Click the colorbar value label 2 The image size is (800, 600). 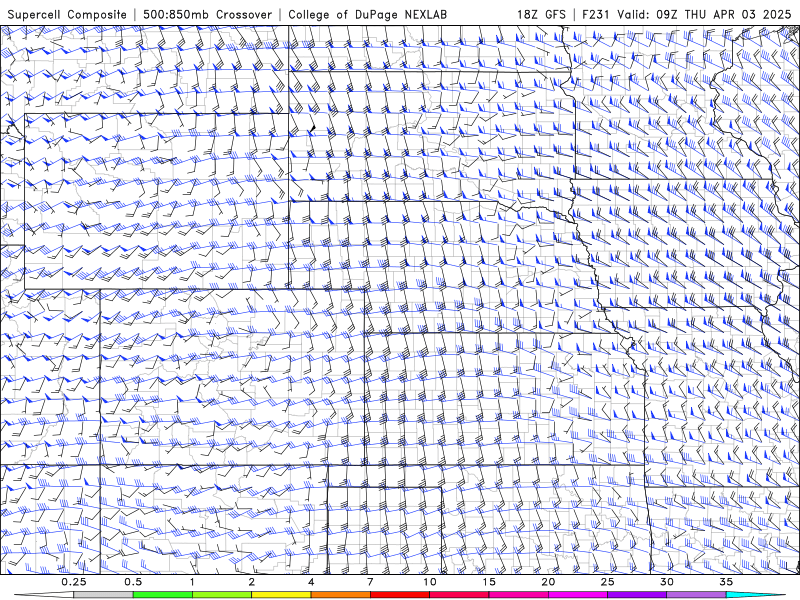pyautogui.click(x=252, y=582)
